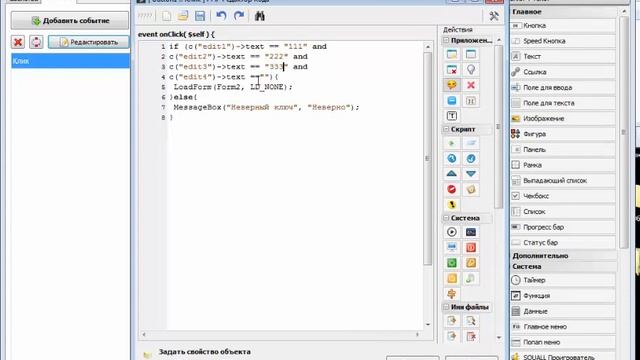Click the code editor scroll-down arrow
This screenshot has height=360, width=640.
(428, 324)
